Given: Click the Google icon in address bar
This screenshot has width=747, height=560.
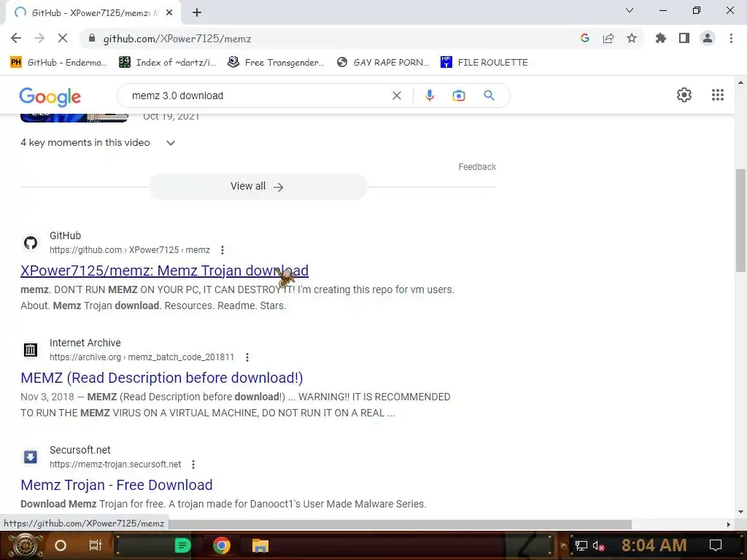Looking at the screenshot, I should (585, 38).
